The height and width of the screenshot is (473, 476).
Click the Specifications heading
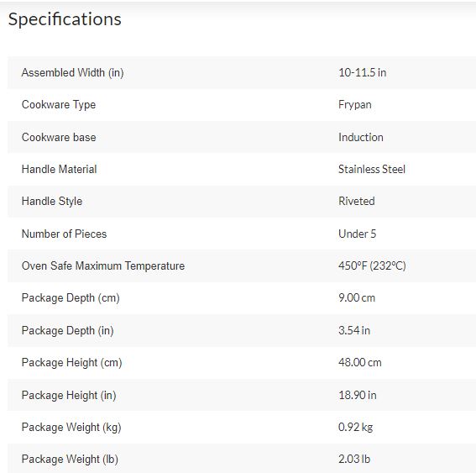(x=65, y=19)
